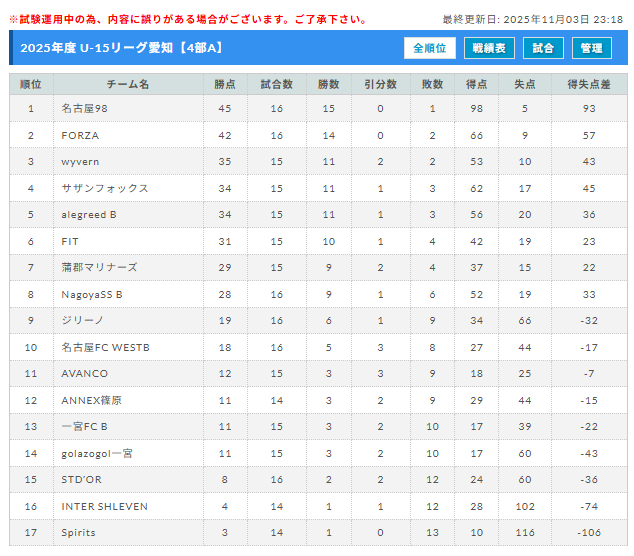Click the 管理 button
This screenshot has height=556, width=634.
(591, 48)
